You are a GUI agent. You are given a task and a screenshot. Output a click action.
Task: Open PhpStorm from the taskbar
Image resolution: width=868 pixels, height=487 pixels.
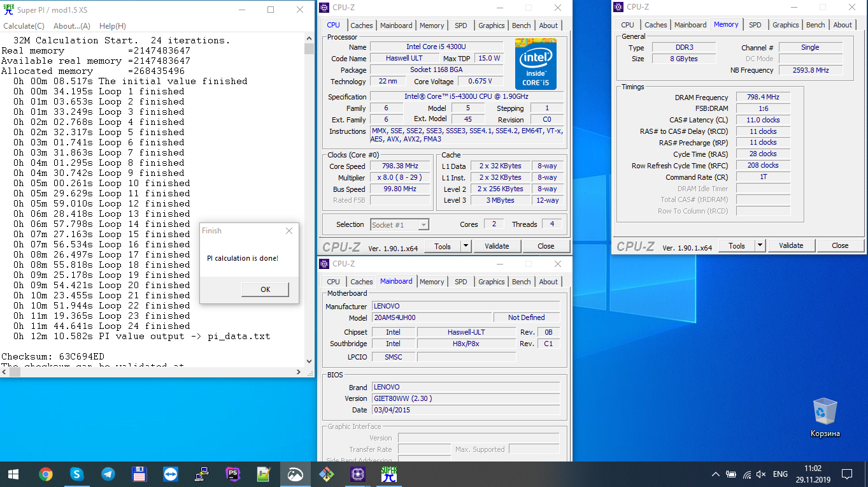click(233, 474)
